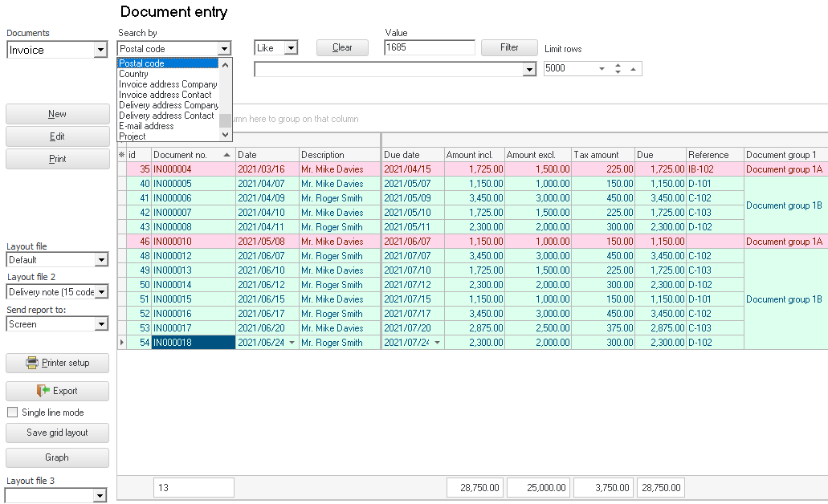Click the Export button
This screenshot has height=504, width=828.
[x=57, y=391]
